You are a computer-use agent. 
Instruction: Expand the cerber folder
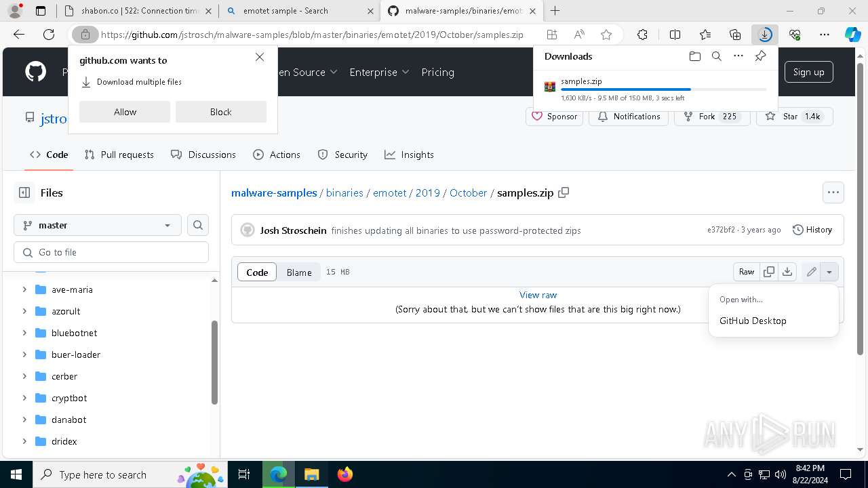click(x=24, y=376)
